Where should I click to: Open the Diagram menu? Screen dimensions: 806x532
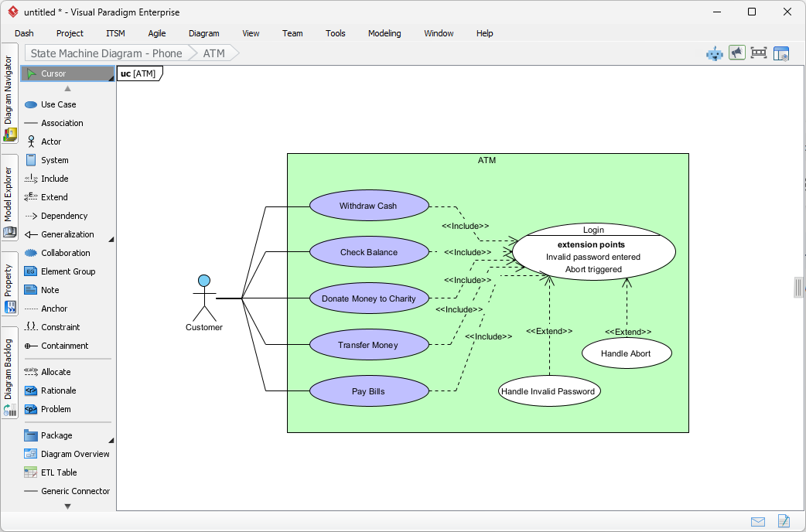coord(203,33)
